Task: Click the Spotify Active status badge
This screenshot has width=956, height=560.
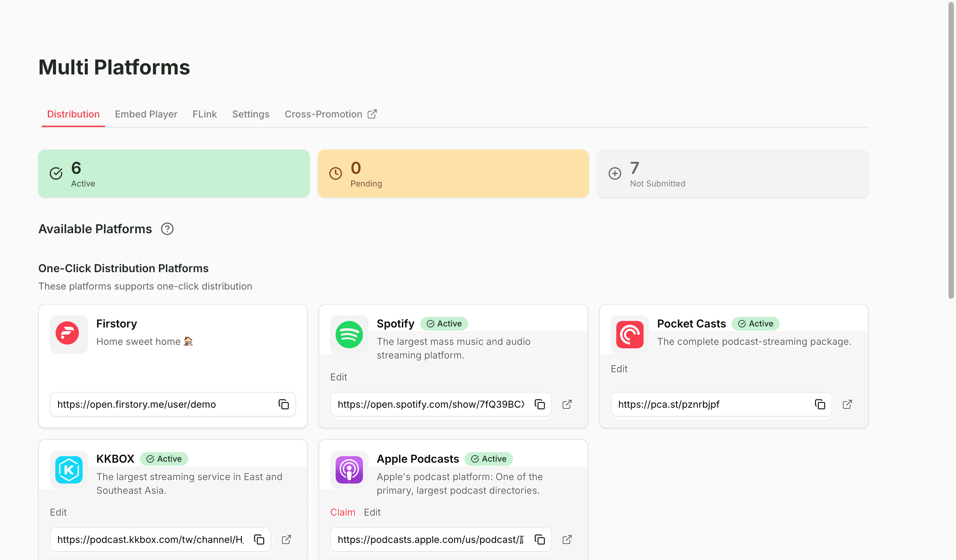Action: click(444, 324)
